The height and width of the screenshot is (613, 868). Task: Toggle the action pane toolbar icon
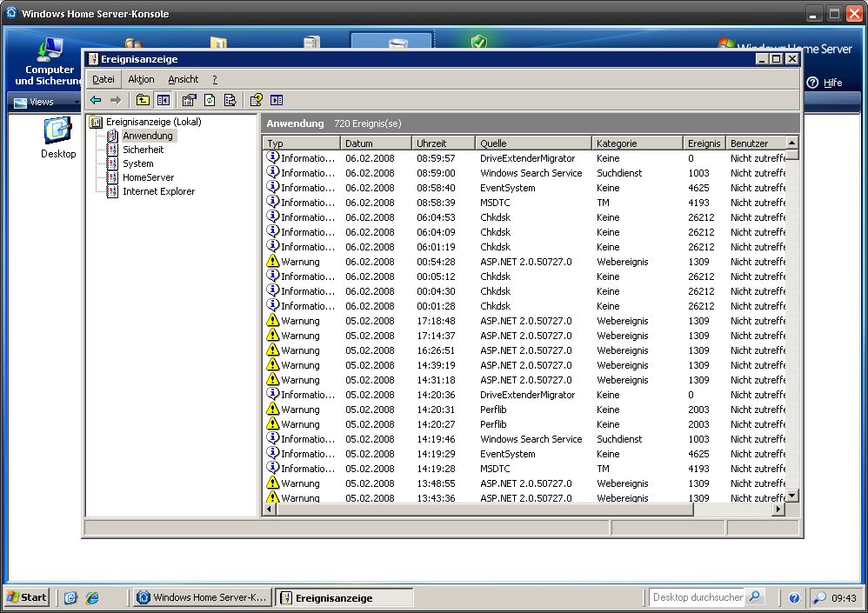pos(277,100)
